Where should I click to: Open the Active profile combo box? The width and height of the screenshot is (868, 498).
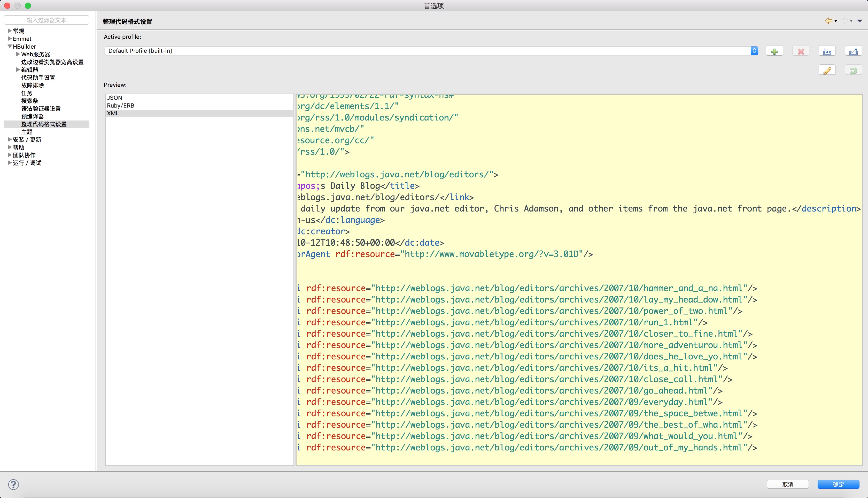[x=431, y=51]
